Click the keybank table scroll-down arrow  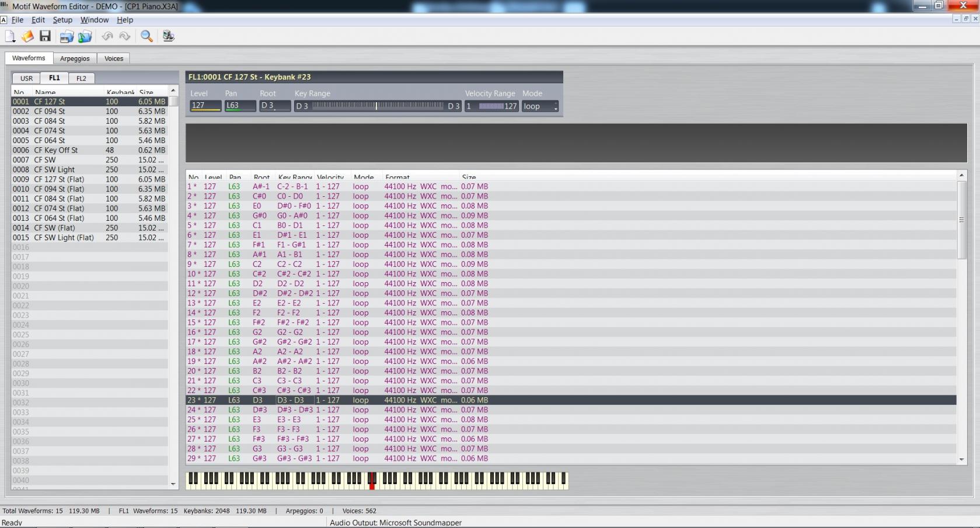point(961,460)
